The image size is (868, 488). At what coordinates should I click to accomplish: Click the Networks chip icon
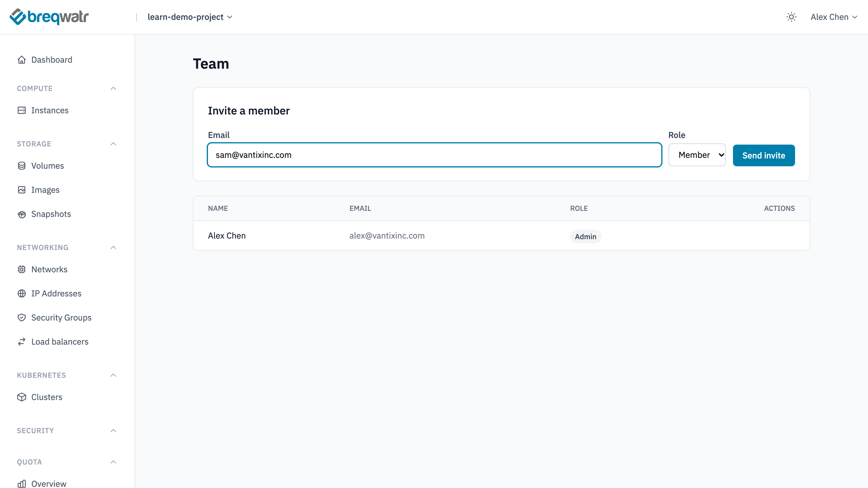click(22, 269)
